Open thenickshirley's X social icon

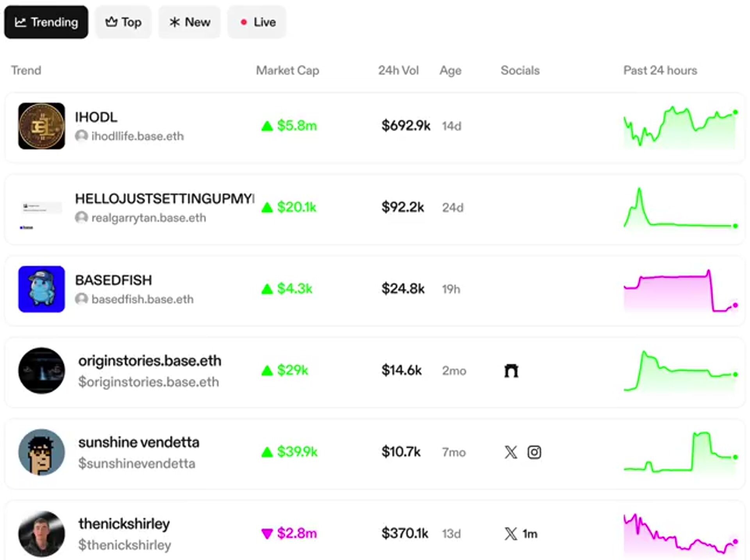point(511,534)
